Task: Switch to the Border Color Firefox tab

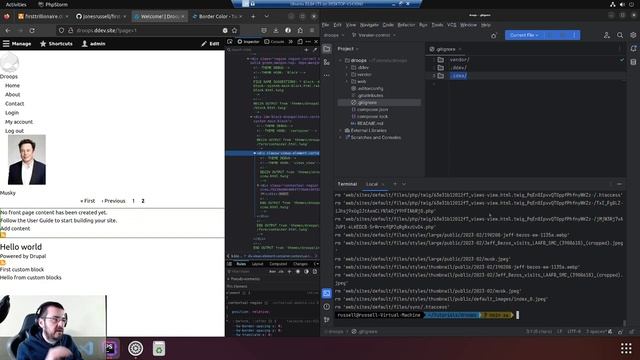Action: [x=218, y=16]
